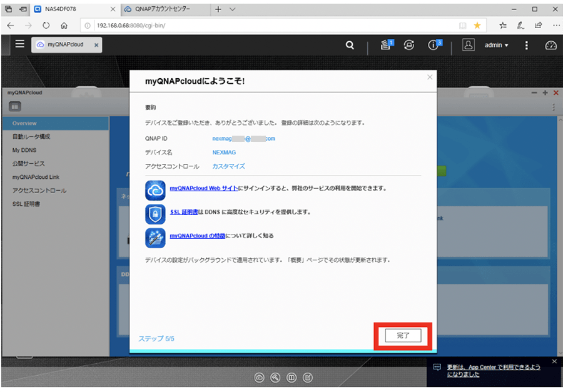Select SSL 証明書 in sidebar

56,204
